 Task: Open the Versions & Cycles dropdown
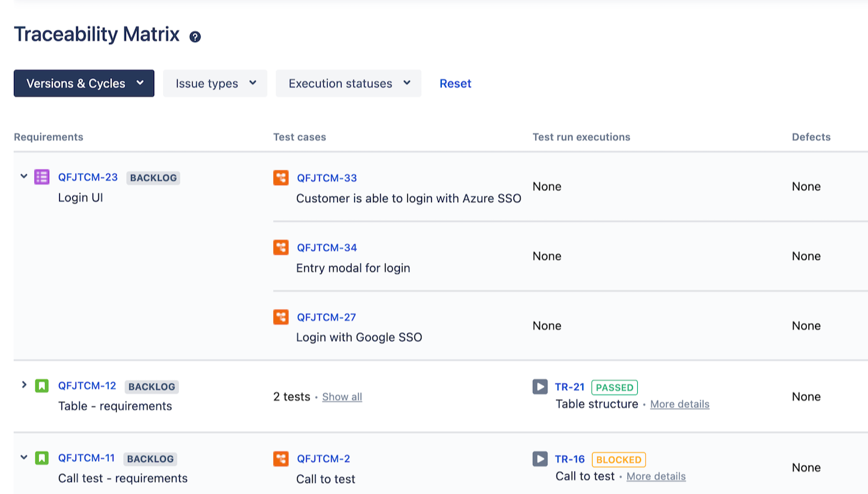[x=84, y=83]
